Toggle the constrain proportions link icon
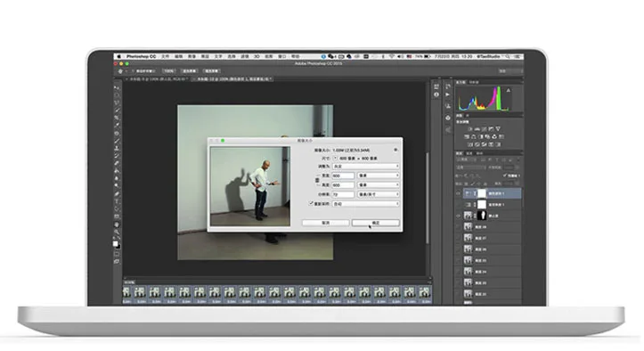 pyautogui.click(x=317, y=180)
